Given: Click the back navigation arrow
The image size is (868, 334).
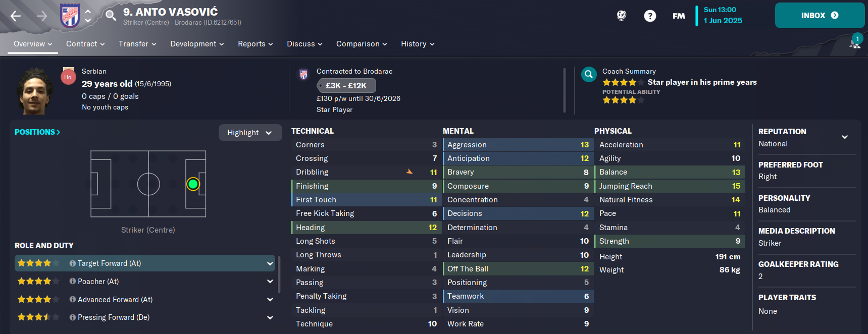Looking at the screenshot, I should click(x=16, y=16).
